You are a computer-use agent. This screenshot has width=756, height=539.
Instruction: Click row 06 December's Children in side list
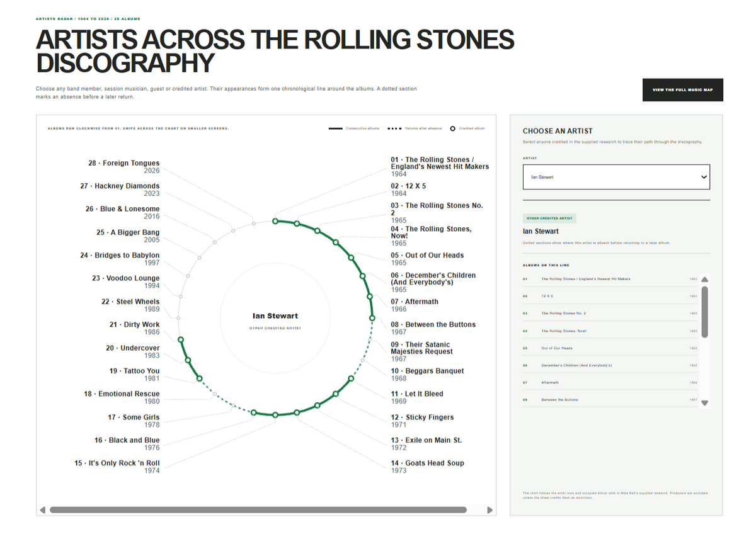click(610, 365)
